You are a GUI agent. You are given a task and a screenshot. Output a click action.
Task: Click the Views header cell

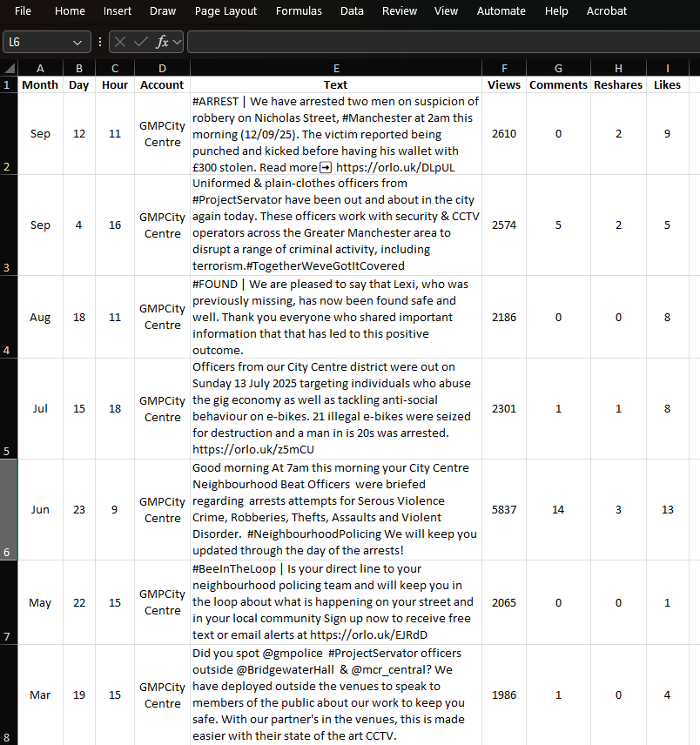coord(505,84)
